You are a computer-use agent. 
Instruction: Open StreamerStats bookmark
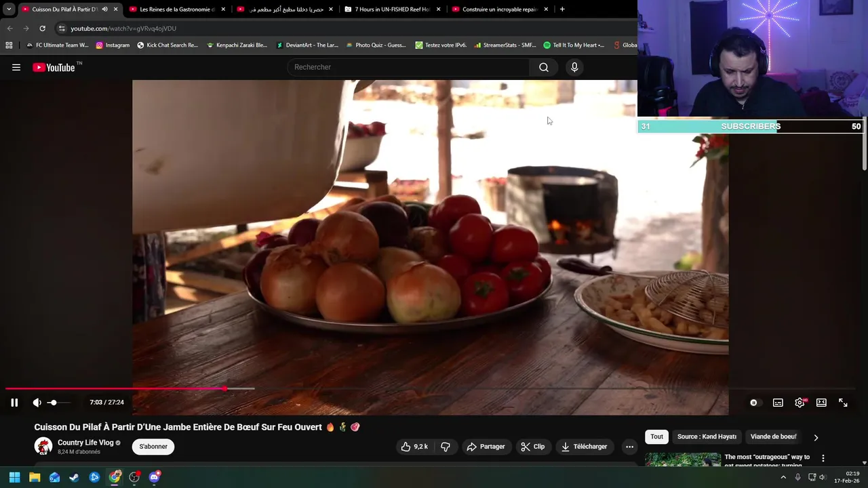click(x=505, y=45)
